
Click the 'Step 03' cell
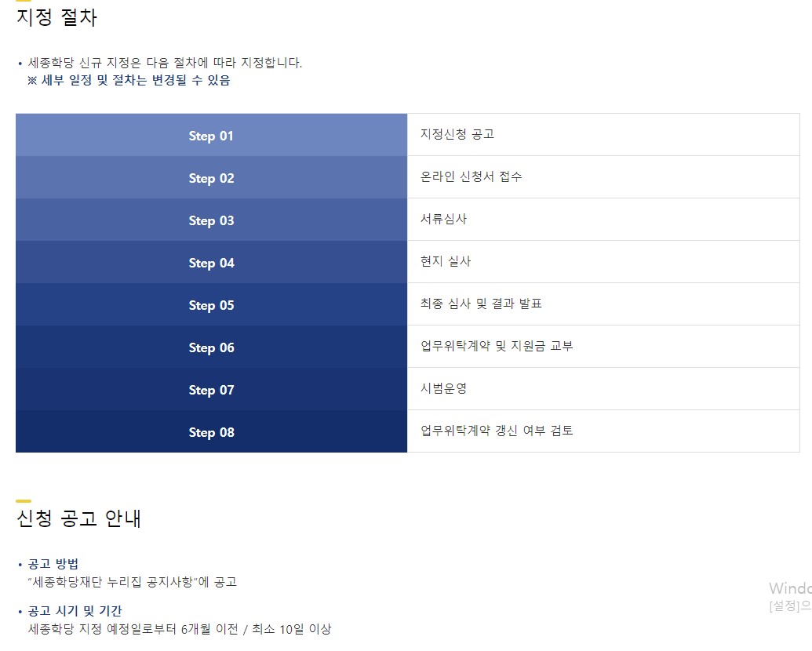(211, 220)
